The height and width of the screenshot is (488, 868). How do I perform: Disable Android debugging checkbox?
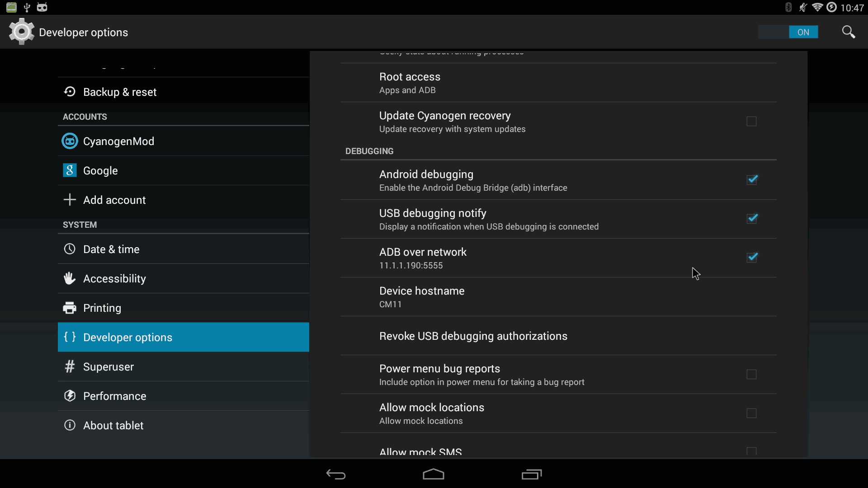[752, 179]
